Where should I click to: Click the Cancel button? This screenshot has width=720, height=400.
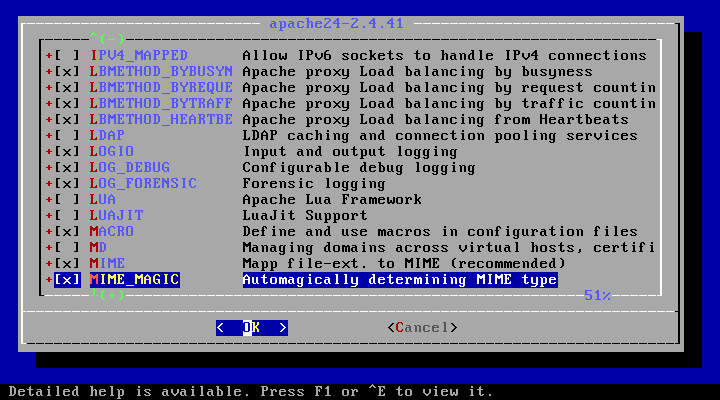[422, 328]
